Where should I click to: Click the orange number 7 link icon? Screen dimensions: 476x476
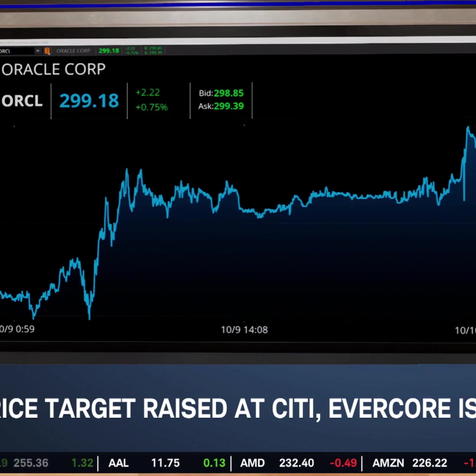click(x=47, y=51)
